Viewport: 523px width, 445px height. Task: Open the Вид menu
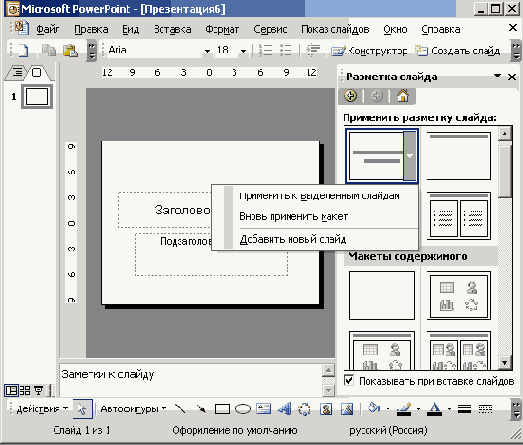(130, 29)
